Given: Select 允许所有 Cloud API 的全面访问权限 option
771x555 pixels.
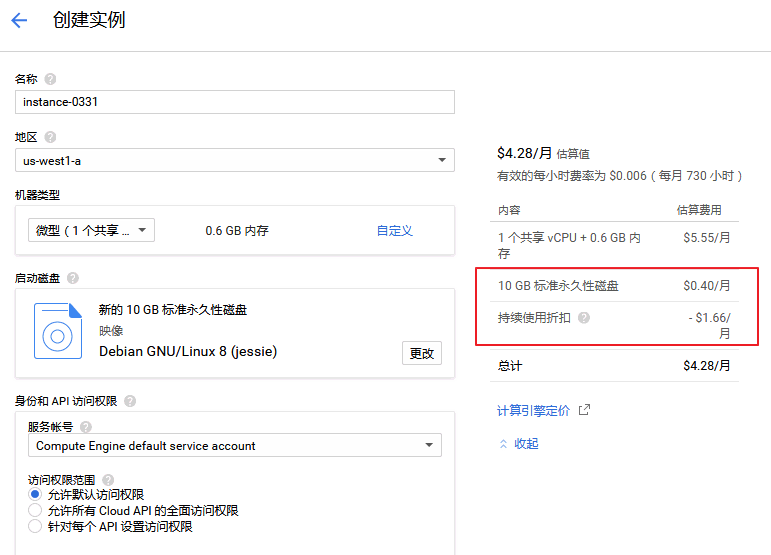Looking at the screenshot, I should pos(35,511).
